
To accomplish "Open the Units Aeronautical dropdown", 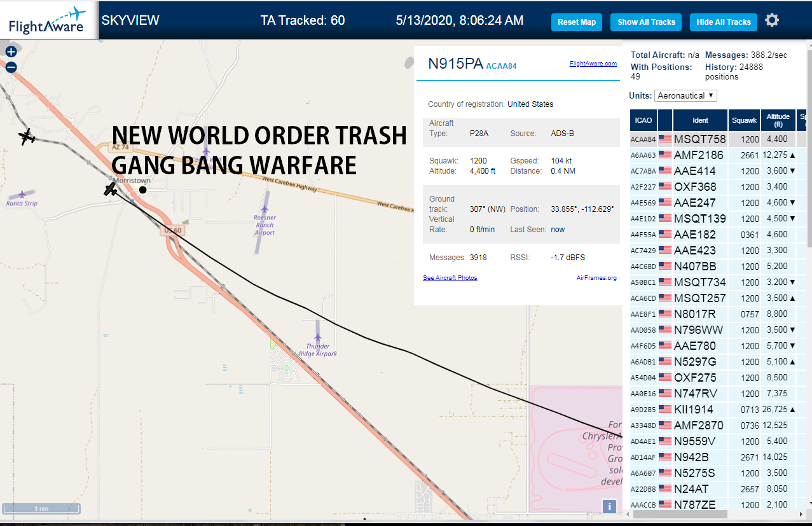I will (686, 95).
